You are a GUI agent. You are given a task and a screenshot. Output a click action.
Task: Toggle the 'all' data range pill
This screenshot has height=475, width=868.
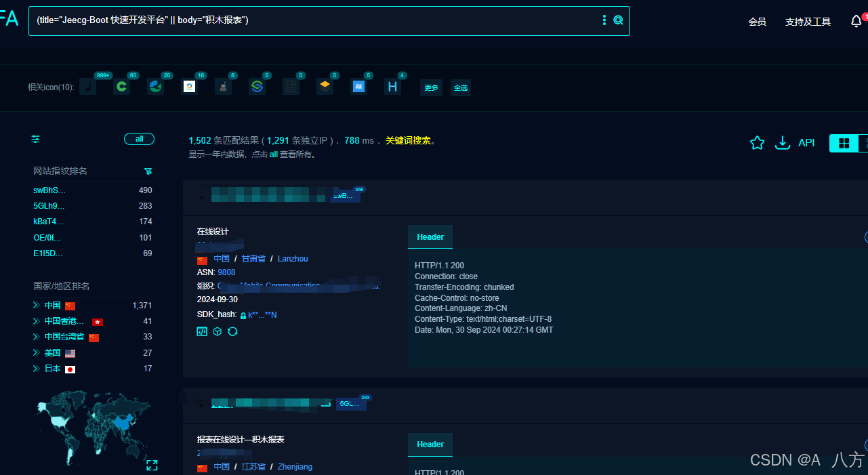coord(139,139)
